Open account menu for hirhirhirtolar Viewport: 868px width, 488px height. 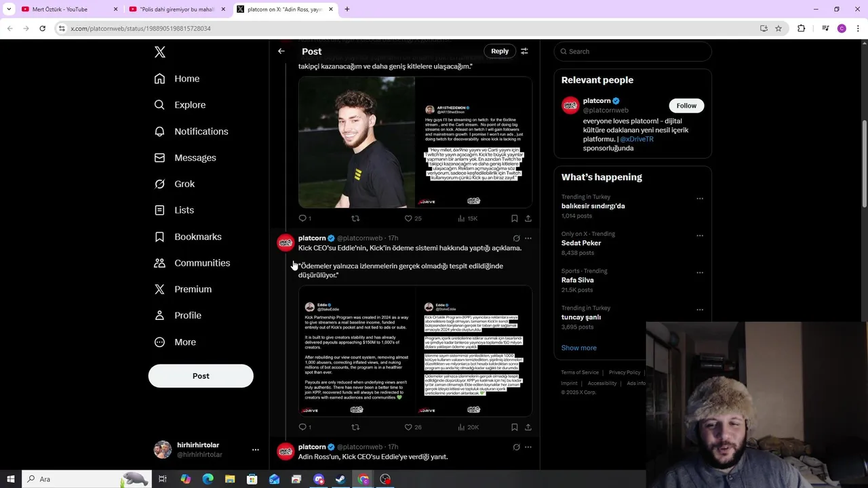point(256,449)
